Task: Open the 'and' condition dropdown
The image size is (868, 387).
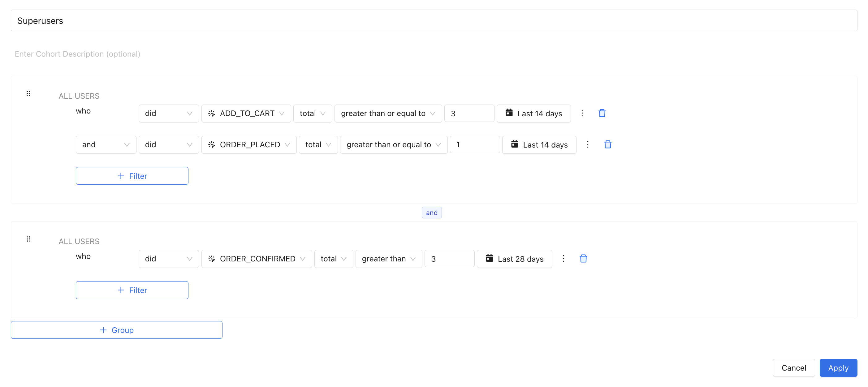Action: tap(106, 144)
